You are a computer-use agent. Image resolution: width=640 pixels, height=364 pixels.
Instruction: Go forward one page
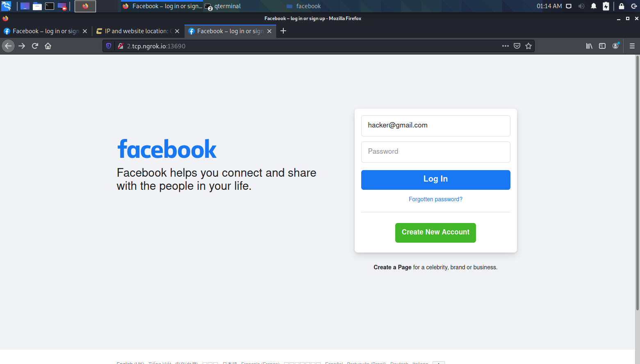[x=22, y=46]
